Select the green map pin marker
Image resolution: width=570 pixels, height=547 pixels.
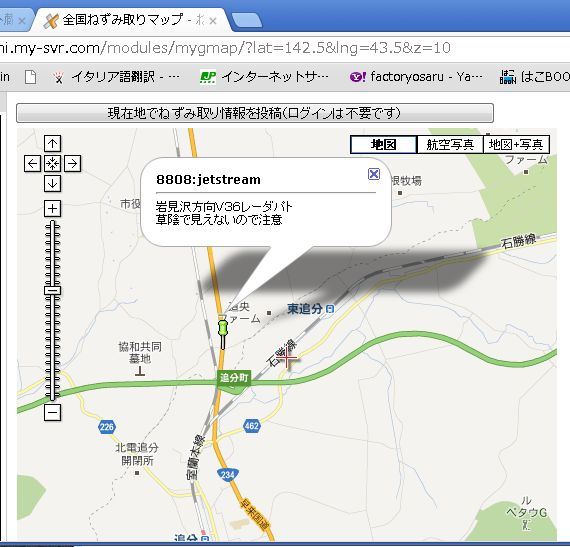223,334
